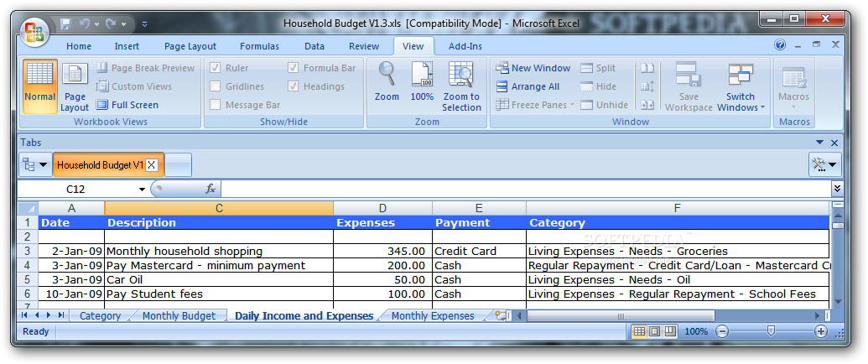The image size is (868, 364).
Task: Switch to the Monthly Budget sheet
Action: coord(179,316)
